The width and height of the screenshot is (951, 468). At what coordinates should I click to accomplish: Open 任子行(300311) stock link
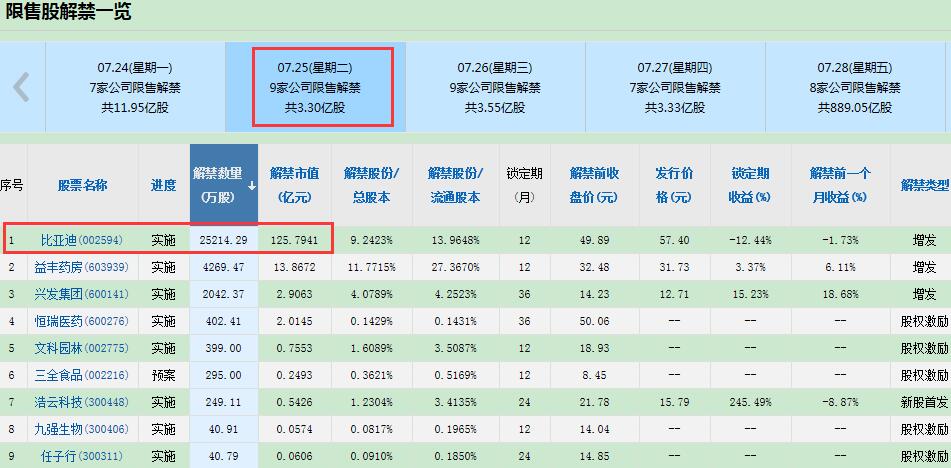point(81,456)
